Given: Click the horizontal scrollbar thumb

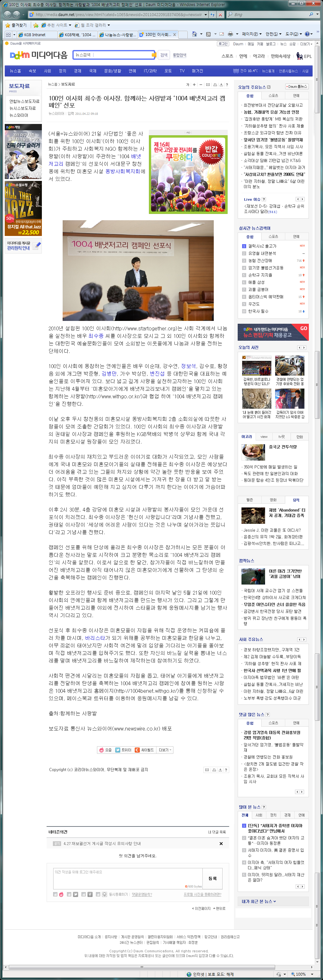Looking at the screenshot, I should point(142,967).
